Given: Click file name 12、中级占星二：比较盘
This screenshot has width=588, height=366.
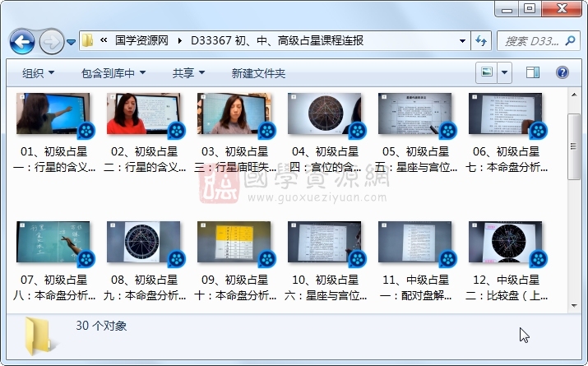Looking at the screenshot, I should (x=506, y=288).
